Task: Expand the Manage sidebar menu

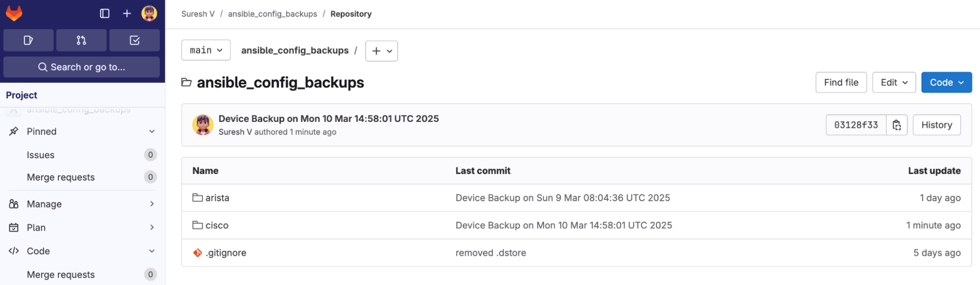Action: coord(82,204)
